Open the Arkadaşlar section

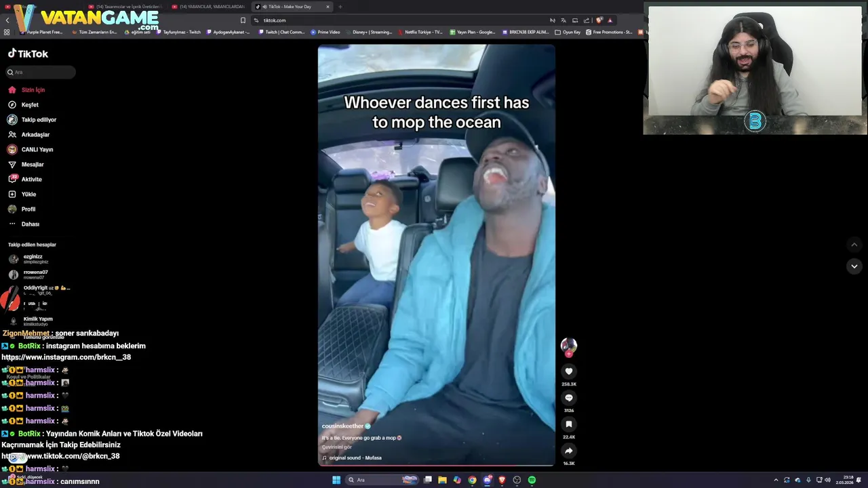pos(28,134)
